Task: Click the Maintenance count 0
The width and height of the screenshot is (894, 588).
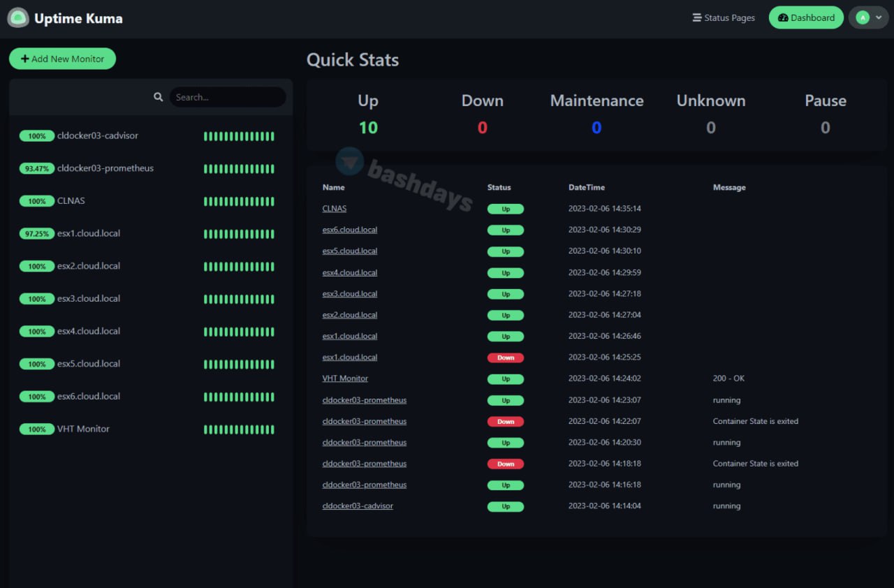Action: tap(596, 128)
